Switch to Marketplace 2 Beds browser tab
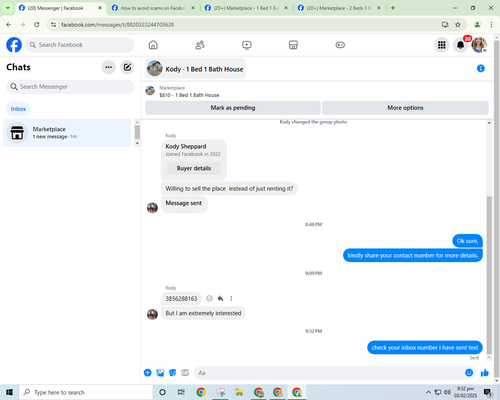Viewport: 500px width, 400px height. tap(339, 8)
